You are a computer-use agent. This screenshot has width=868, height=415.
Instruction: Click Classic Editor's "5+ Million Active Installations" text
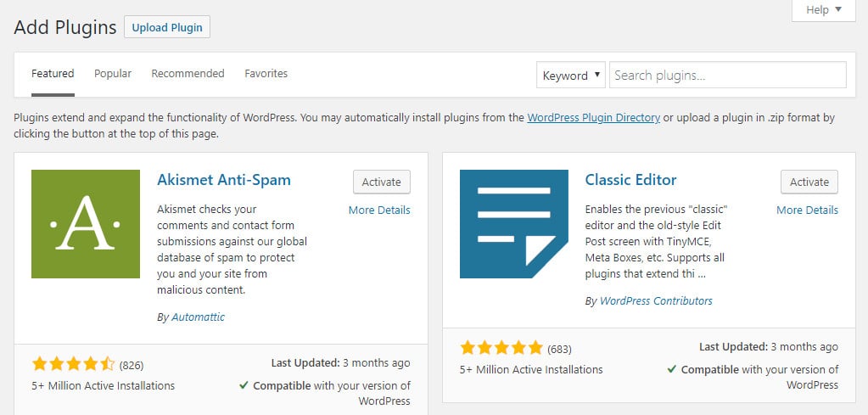[x=531, y=369]
